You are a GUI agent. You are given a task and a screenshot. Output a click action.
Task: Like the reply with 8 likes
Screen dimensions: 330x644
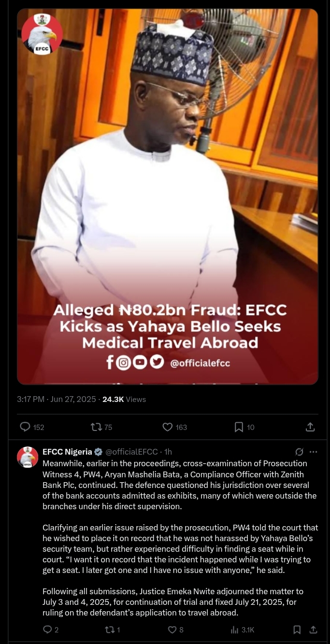pos(172,630)
